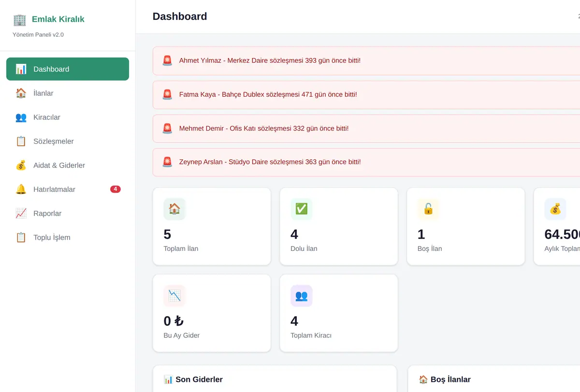580x392 pixels.
Task: Click the siren icon on Ahmet Yılmaz alert
Action: pos(167,60)
